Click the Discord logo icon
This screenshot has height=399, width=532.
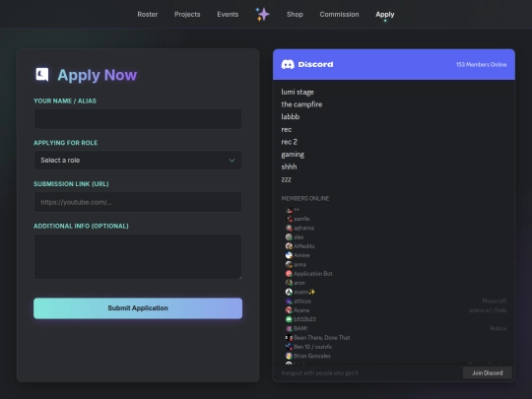click(288, 64)
